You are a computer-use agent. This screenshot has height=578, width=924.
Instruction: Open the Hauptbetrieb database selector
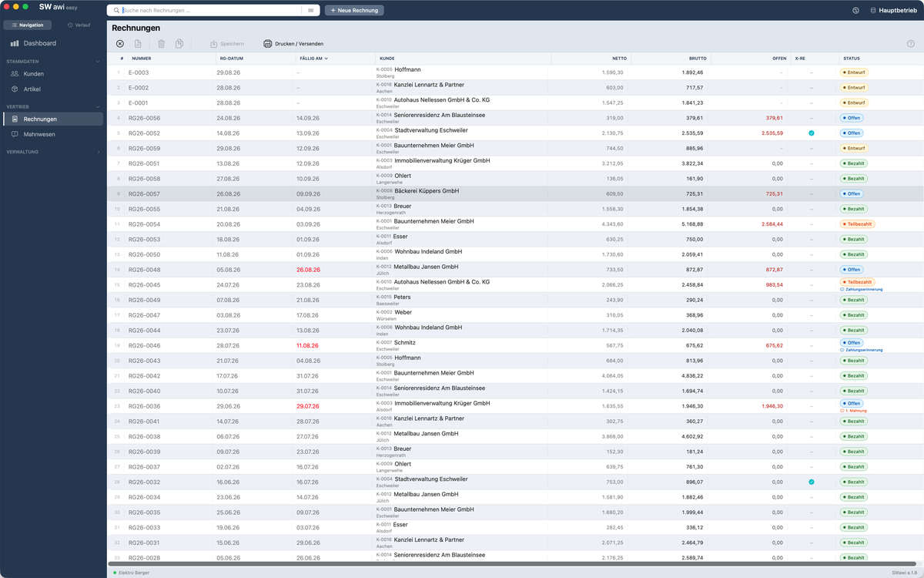pos(893,11)
